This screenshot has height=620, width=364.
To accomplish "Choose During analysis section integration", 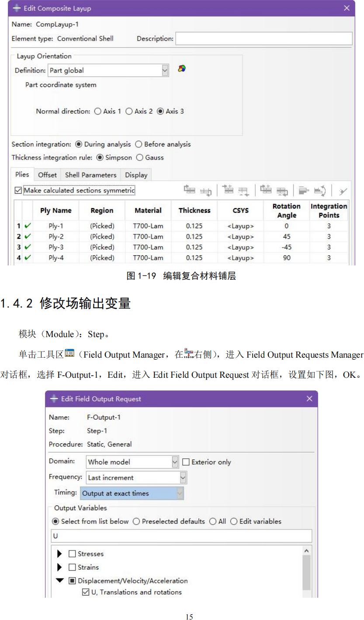I will click(79, 144).
